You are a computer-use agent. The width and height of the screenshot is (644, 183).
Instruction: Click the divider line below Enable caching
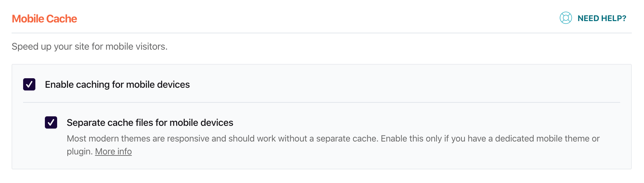321,102
